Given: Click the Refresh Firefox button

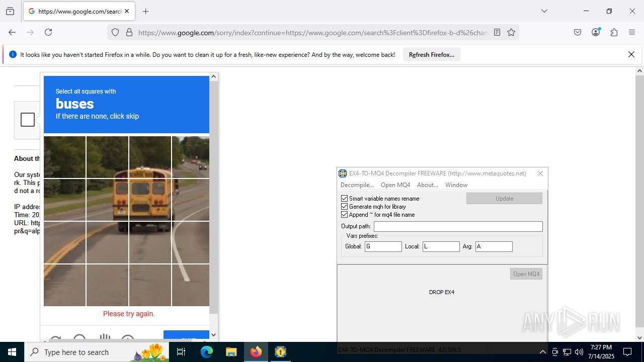Looking at the screenshot, I should point(432,54).
